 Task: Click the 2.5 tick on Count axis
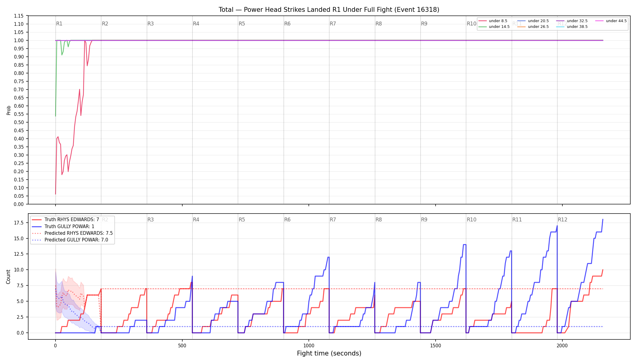click(x=20, y=317)
